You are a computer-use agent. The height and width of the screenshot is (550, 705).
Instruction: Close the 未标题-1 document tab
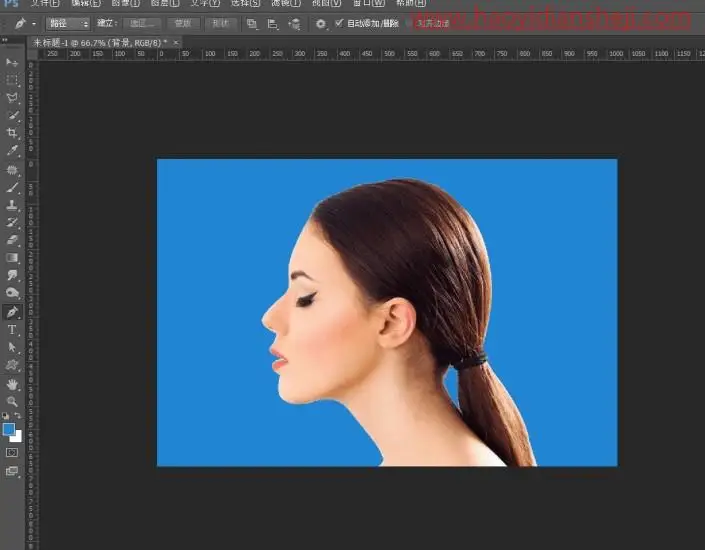click(x=176, y=43)
